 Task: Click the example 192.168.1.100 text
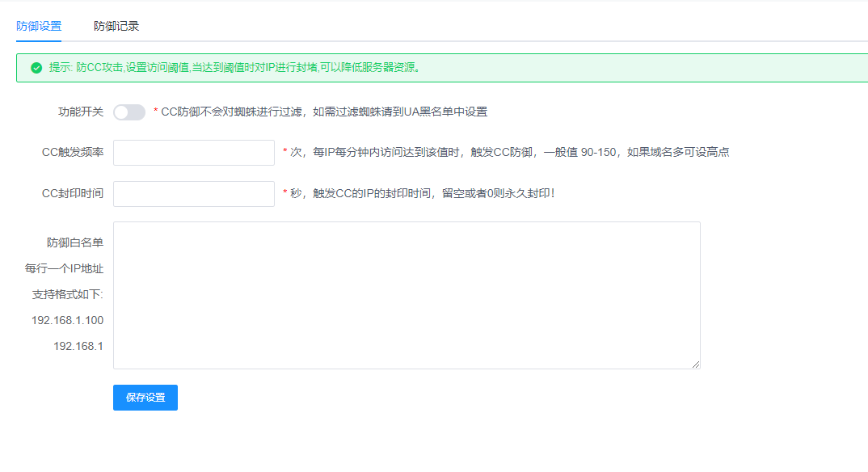click(68, 320)
